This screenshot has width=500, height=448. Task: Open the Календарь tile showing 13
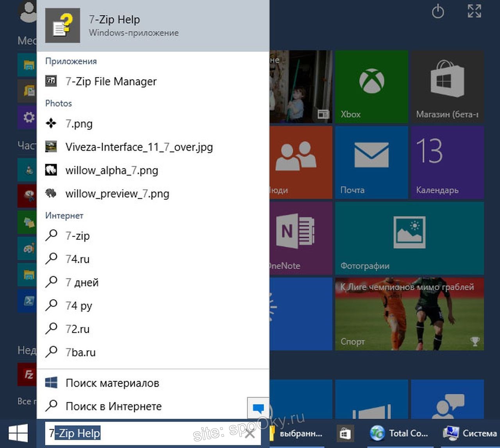click(x=447, y=162)
